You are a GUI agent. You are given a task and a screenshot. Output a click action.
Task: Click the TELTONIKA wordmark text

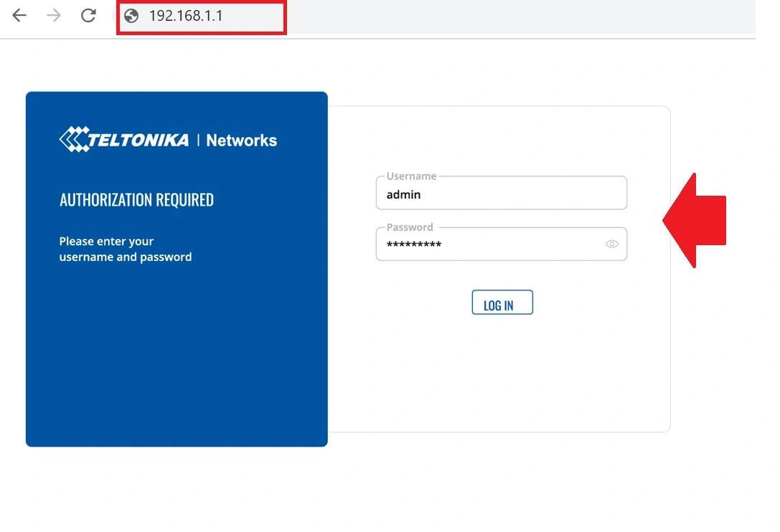coord(138,140)
